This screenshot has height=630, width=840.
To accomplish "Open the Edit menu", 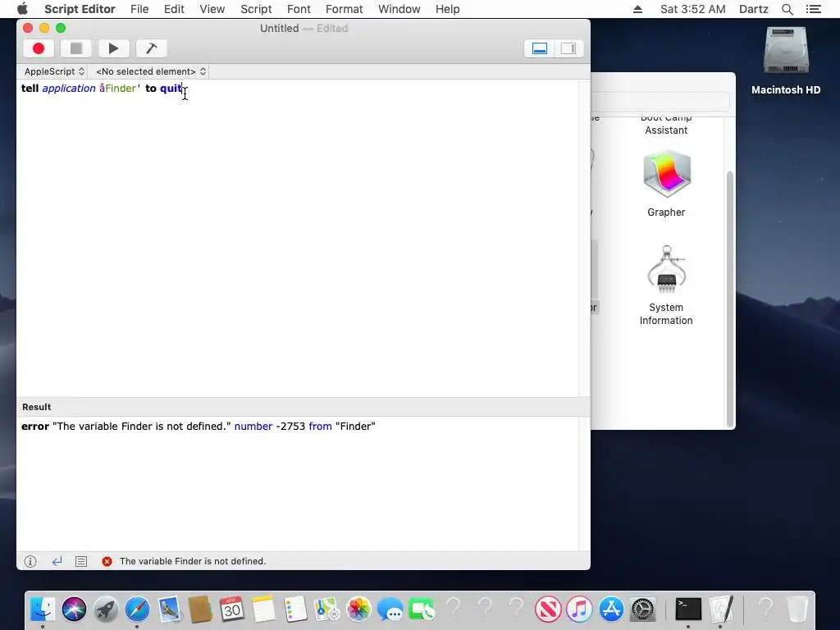I will [x=174, y=9].
